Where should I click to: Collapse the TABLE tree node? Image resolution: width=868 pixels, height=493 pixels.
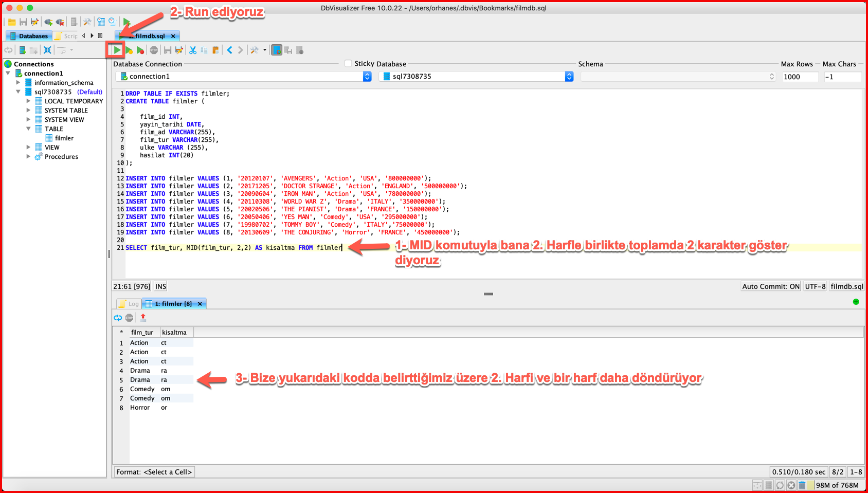[x=29, y=129]
